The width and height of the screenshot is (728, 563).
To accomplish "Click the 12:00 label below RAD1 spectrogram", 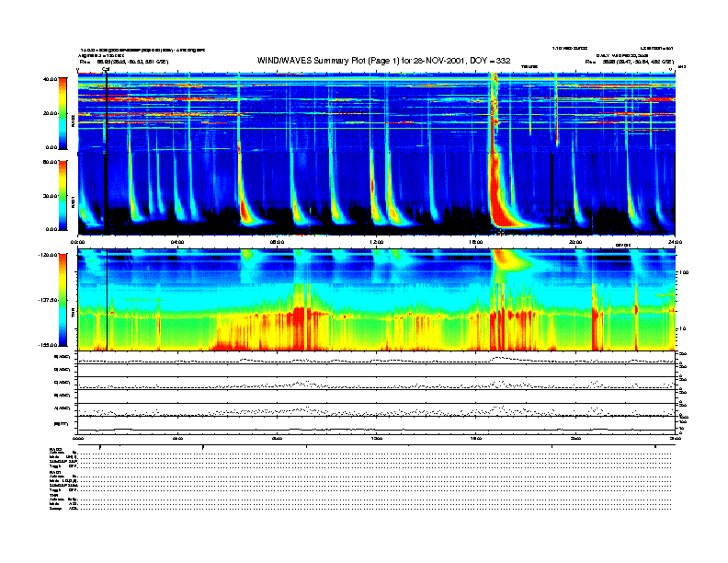I will (376, 242).
